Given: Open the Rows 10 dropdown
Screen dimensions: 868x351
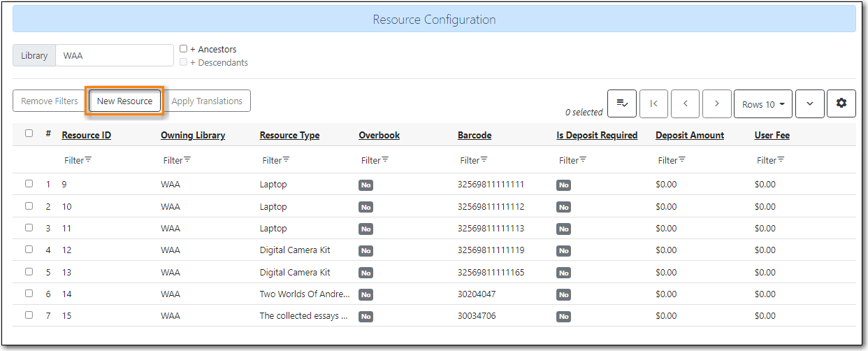Looking at the screenshot, I should pos(762,103).
